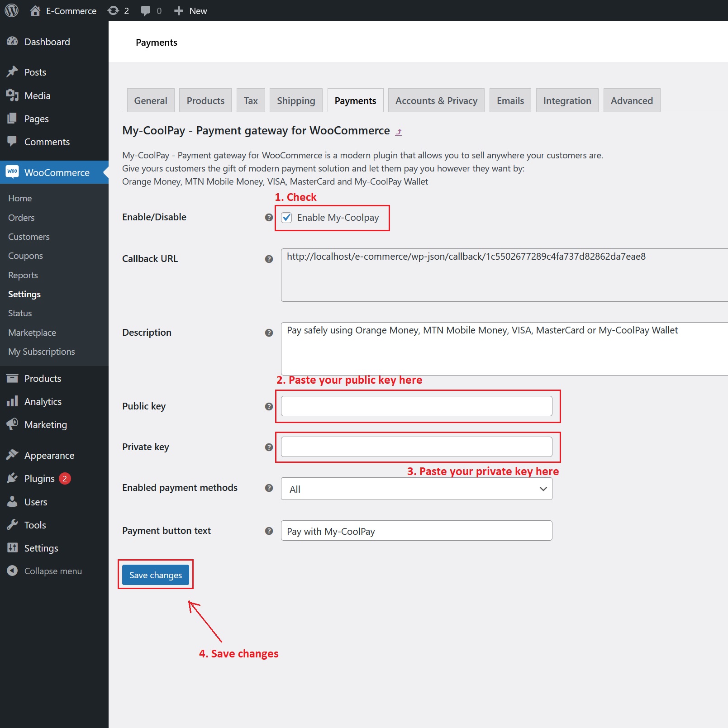Screen dimensions: 728x728
Task: Click the Collapse menu arrow icon
Action: 12,571
